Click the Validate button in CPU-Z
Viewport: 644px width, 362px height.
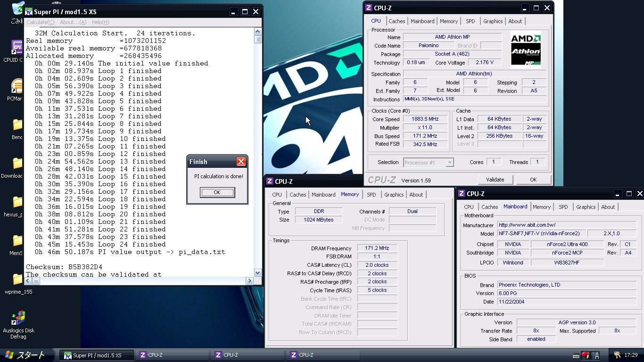coord(495,180)
